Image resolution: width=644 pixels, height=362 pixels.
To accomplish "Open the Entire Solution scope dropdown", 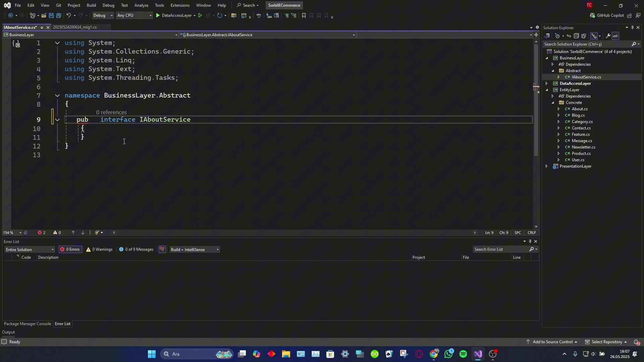I will (x=30, y=249).
